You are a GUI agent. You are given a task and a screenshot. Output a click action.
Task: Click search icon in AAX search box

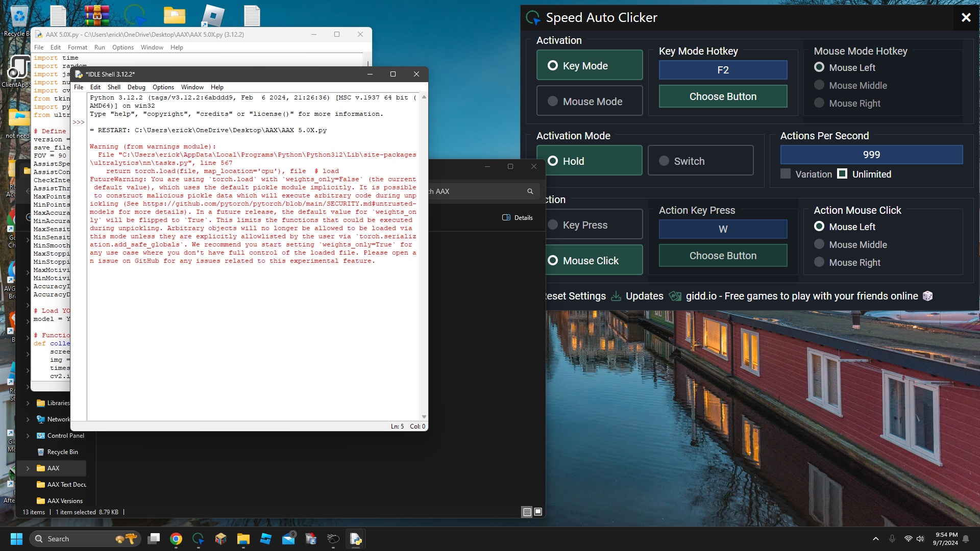coord(530,191)
